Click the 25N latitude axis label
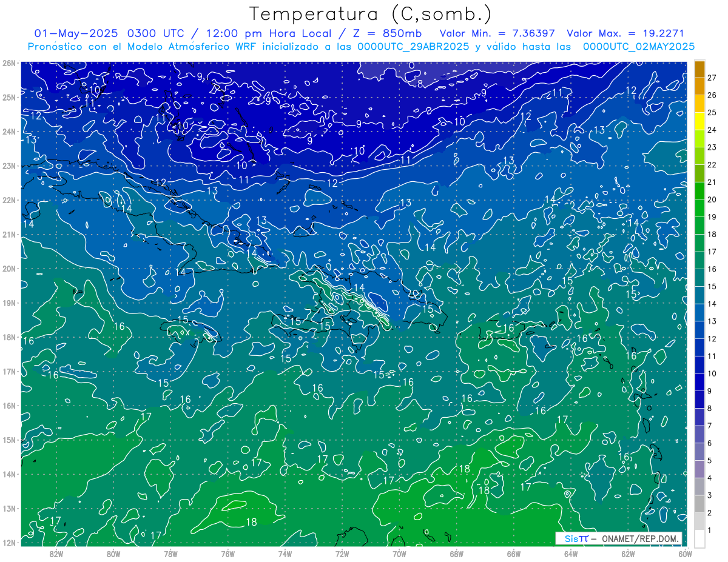This screenshot has width=728, height=562. click(x=9, y=97)
